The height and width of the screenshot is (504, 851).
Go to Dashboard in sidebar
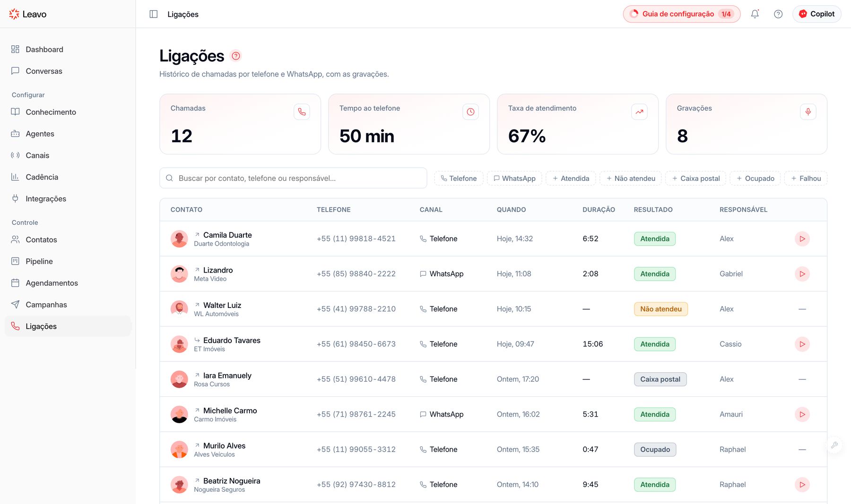68,50
